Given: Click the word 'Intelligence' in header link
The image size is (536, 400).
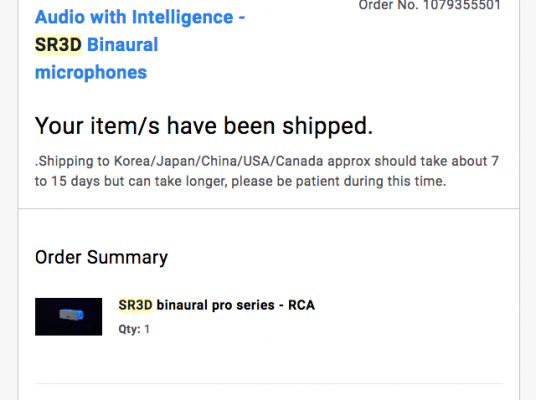Looking at the screenshot, I should [x=182, y=17].
